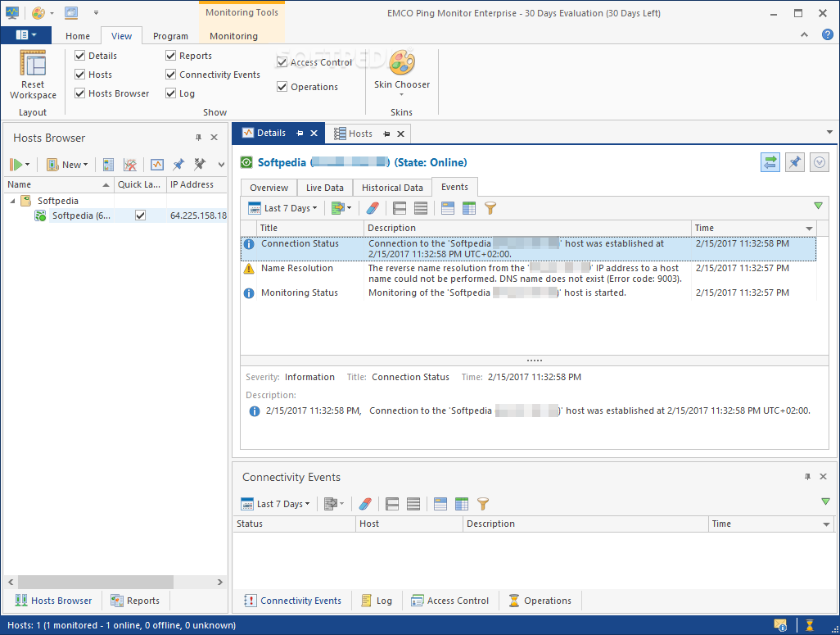Open the Skin Chooser palette icon
The height and width of the screenshot is (635, 840).
coord(402,62)
